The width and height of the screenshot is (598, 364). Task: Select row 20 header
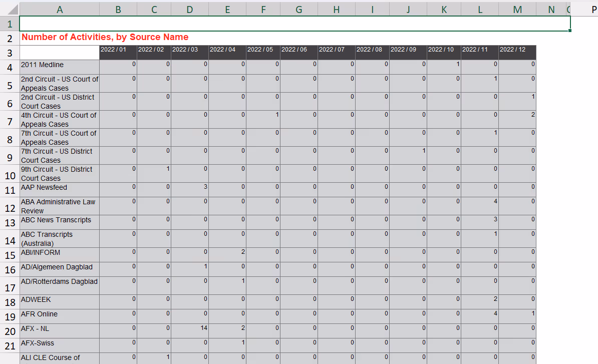tap(10, 331)
